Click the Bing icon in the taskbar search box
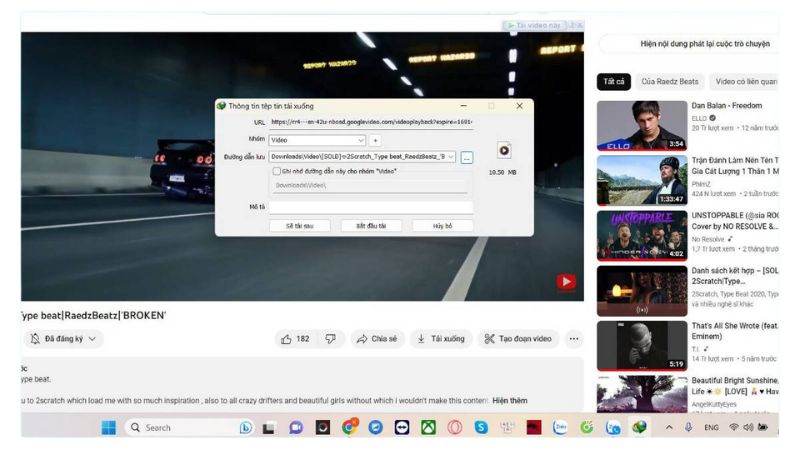Viewport: 800px width, 450px height. pyautogui.click(x=245, y=428)
